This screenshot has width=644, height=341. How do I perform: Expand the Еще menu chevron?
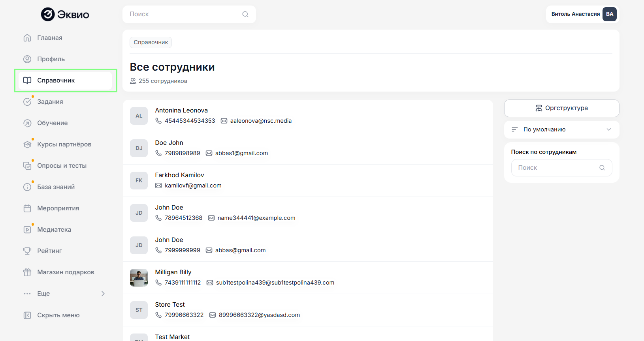tap(103, 294)
